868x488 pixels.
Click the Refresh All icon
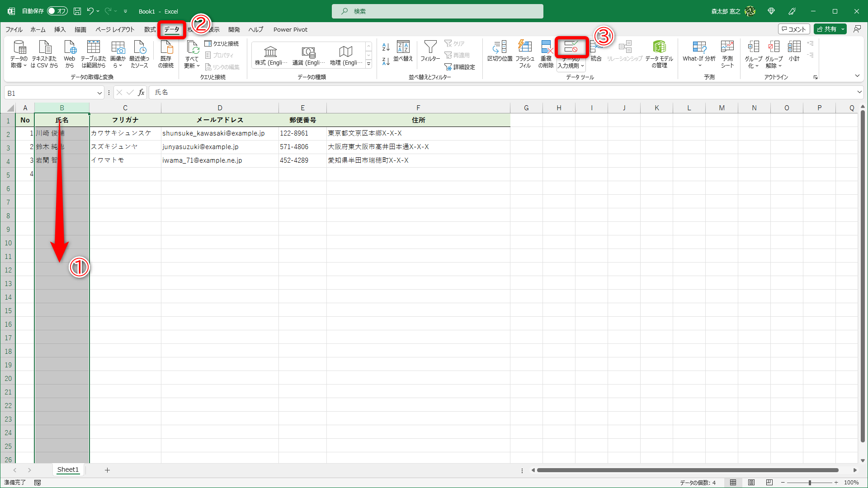coord(192,47)
